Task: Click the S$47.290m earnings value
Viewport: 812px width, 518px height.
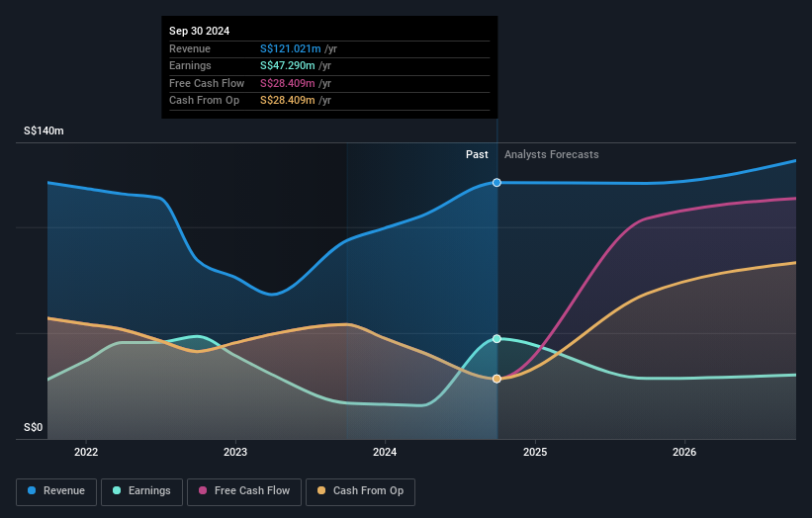Action: click(288, 65)
